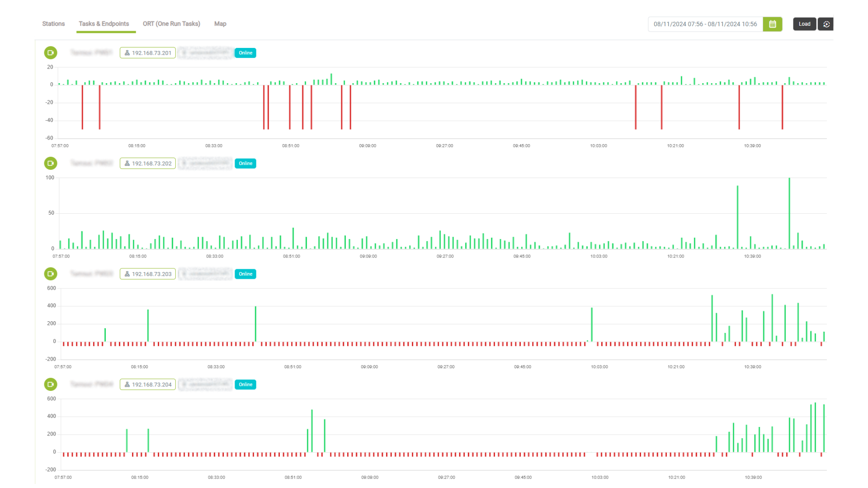Switch to the Stations tab
Viewport: 868px width, 488px height.
(x=53, y=23)
